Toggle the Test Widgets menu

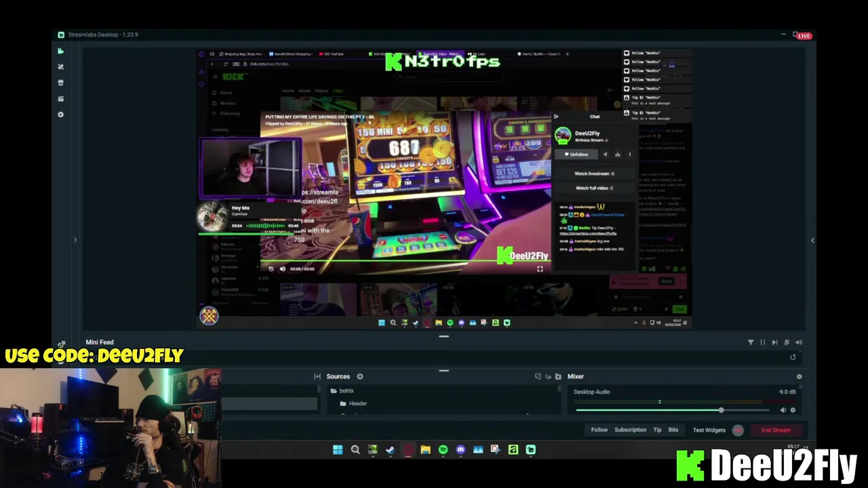tap(709, 430)
